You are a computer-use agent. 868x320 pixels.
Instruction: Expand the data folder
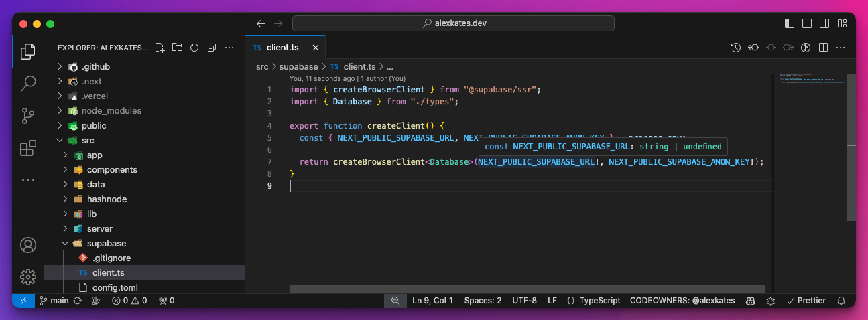pos(144,185)
